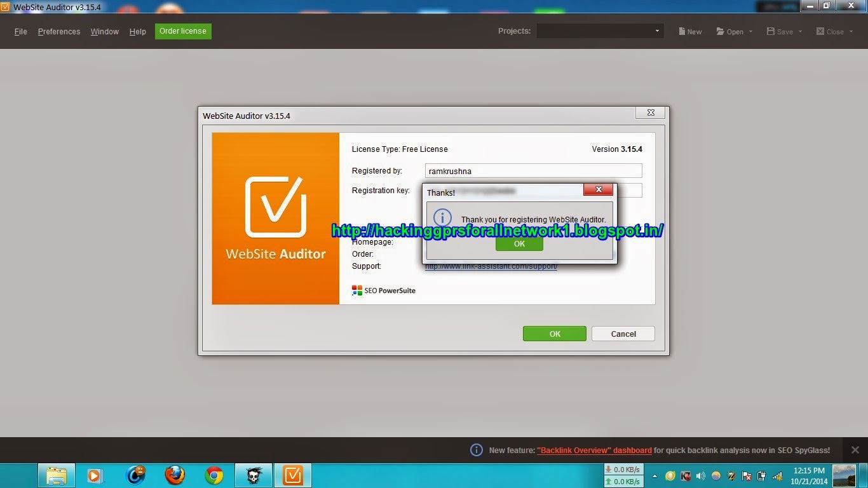Click the License Type: Free License text
868x488 pixels.
click(400, 149)
